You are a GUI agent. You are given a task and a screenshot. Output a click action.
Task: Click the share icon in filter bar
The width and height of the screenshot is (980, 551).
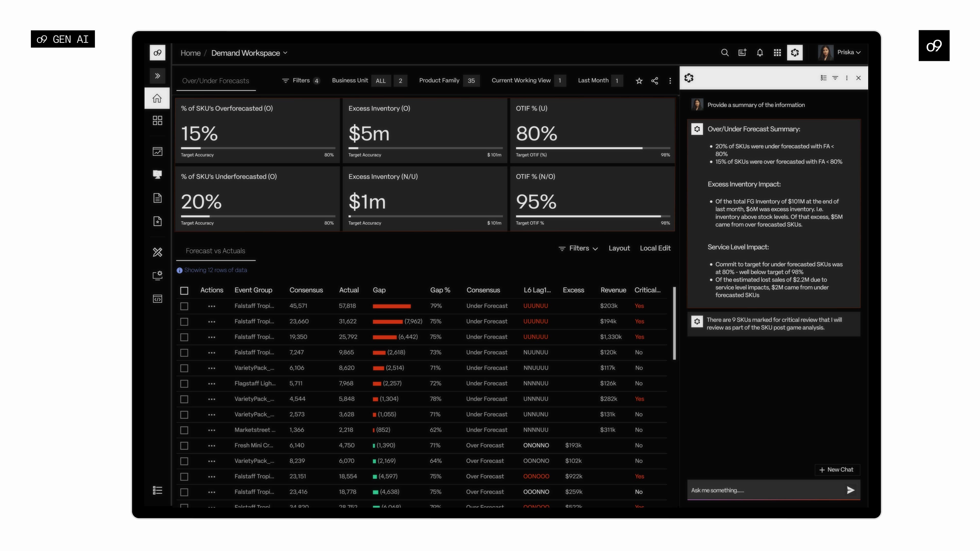click(654, 81)
